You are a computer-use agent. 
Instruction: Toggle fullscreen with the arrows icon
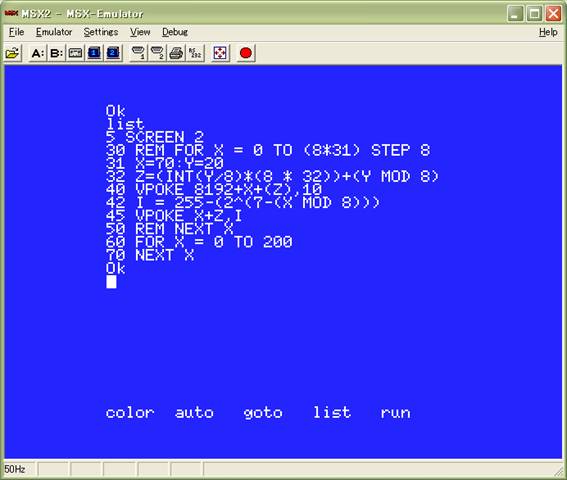[220, 54]
